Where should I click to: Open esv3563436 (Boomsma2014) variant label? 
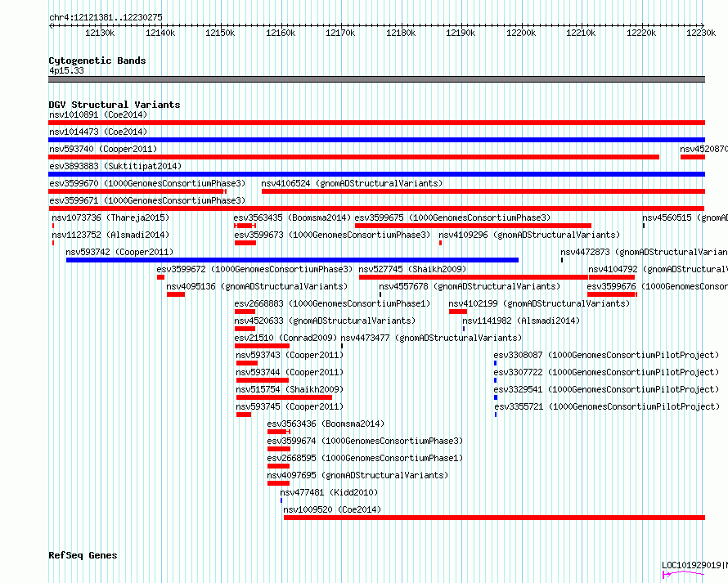326,424
